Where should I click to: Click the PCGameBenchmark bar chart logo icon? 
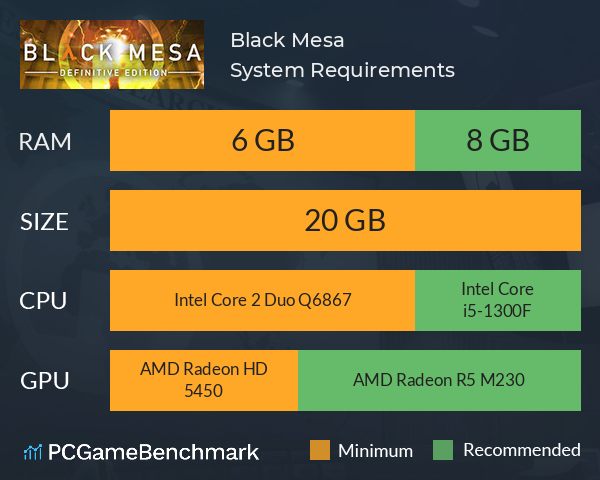pyautogui.click(x=33, y=452)
